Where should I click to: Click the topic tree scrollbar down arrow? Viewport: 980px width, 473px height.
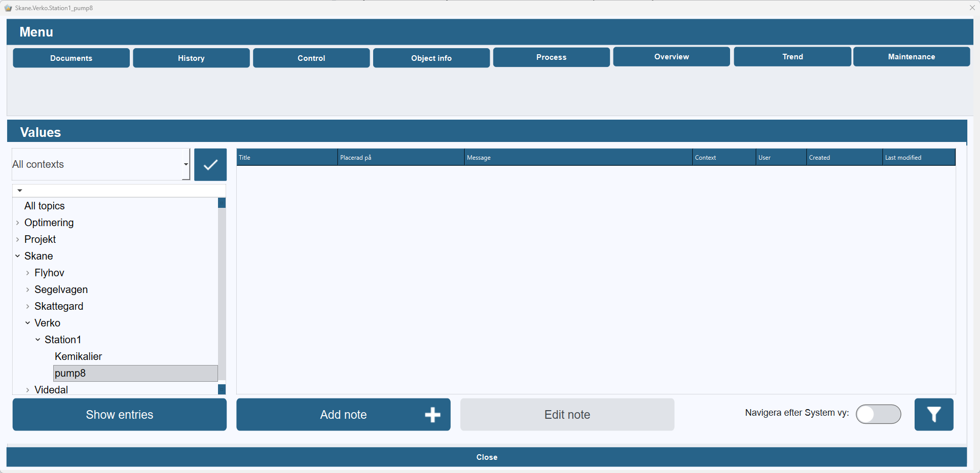222,389
